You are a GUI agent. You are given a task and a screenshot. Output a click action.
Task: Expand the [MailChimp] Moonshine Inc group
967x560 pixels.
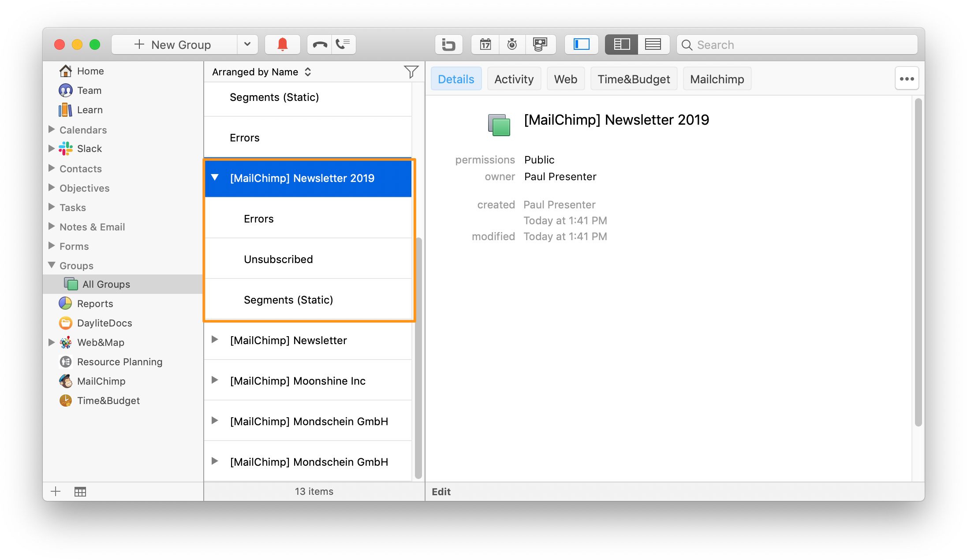(x=215, y=380)
